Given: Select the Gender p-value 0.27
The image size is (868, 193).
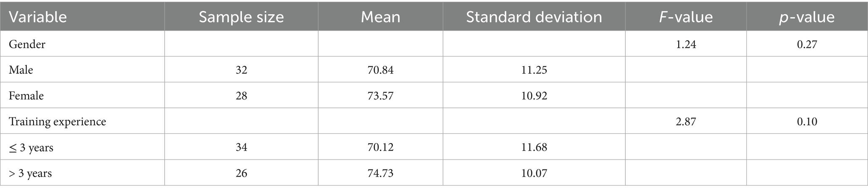Looking at the screenshot, I should click(807, 44).
